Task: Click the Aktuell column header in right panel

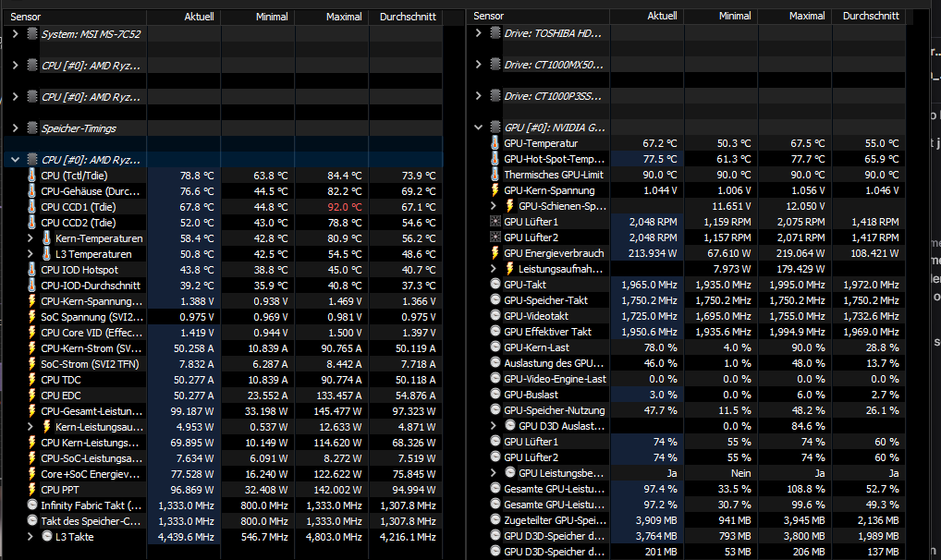Action: pos(647,17)
